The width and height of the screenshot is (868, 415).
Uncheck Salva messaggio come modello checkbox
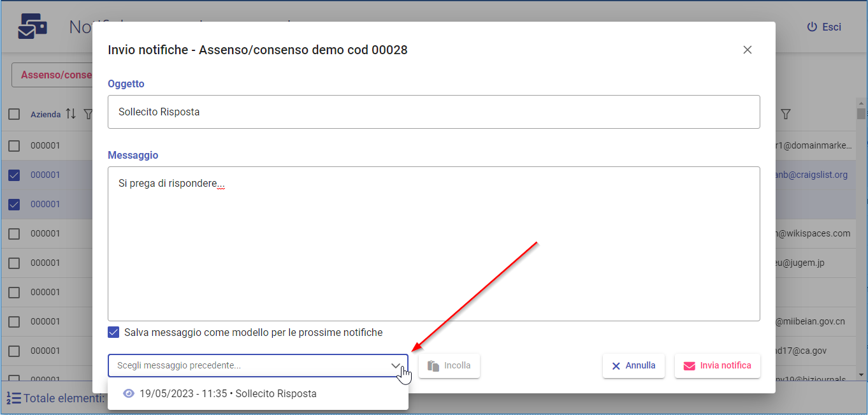113,332
